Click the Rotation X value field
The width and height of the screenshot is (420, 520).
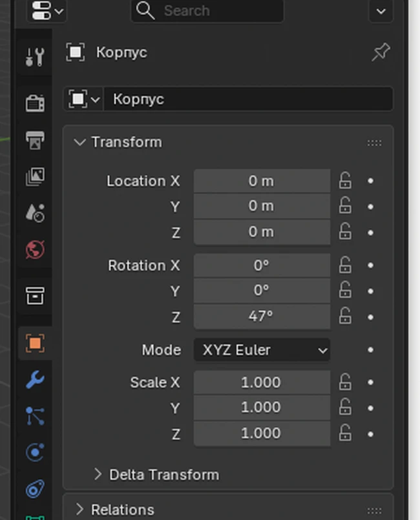262,265
